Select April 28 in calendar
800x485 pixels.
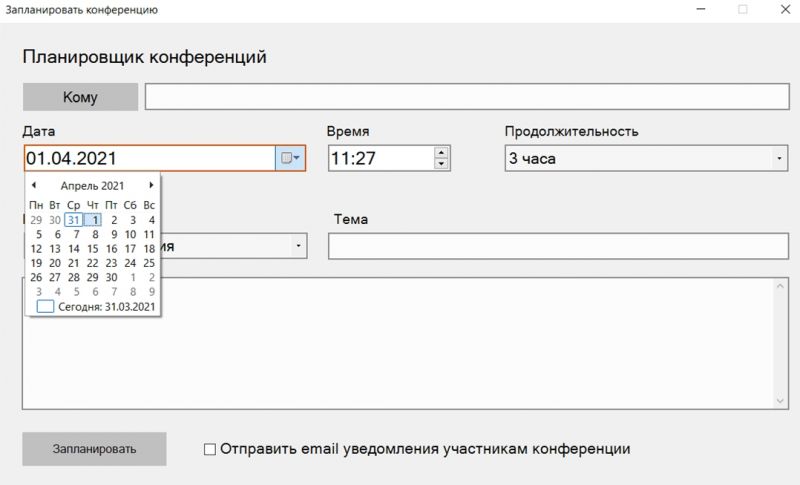pyautogui.click(x=73, y=277)
